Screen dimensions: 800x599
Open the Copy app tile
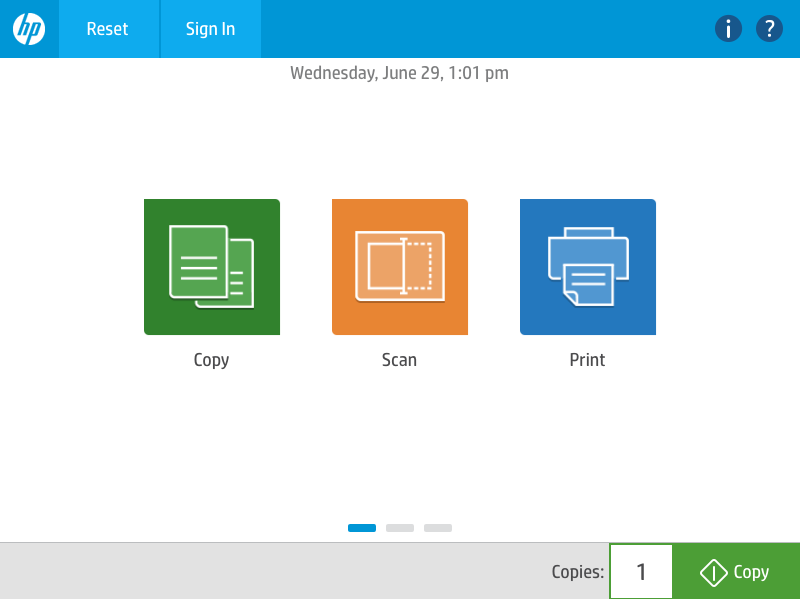(x=212, y=267)
